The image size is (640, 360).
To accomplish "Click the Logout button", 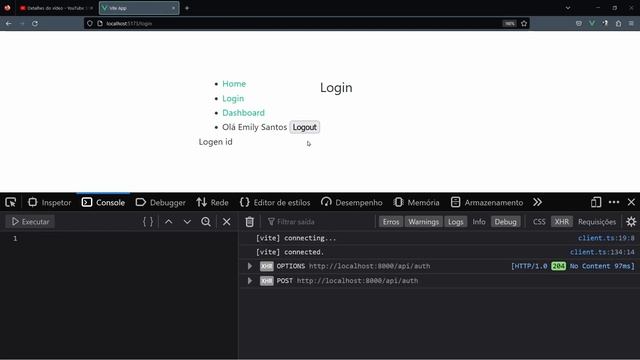I will 304,127.
